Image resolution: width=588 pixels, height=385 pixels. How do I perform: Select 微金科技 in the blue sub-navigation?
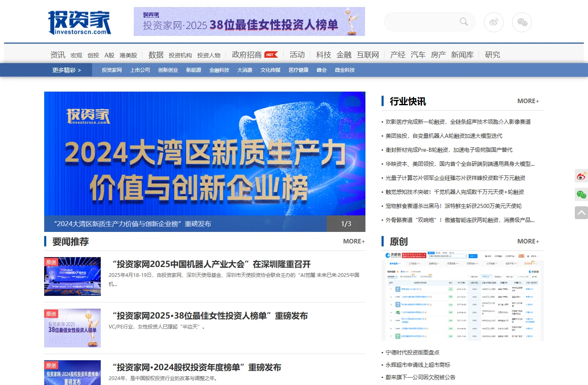tap(345, 70)
